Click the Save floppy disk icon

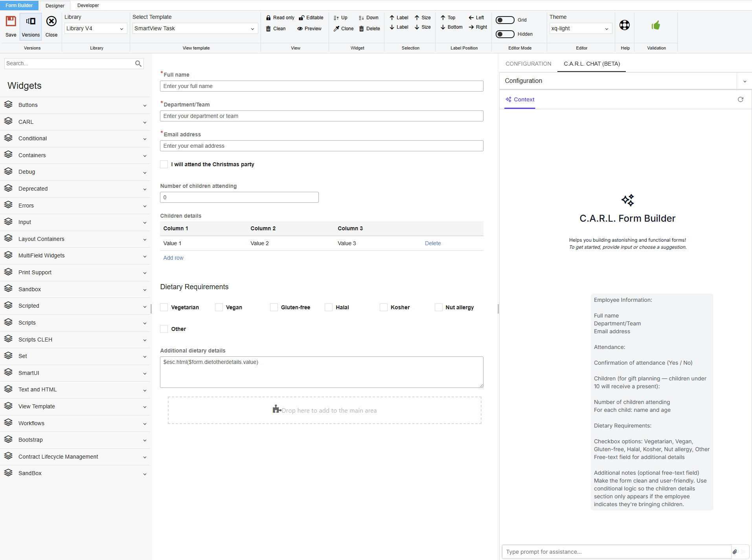11,22
